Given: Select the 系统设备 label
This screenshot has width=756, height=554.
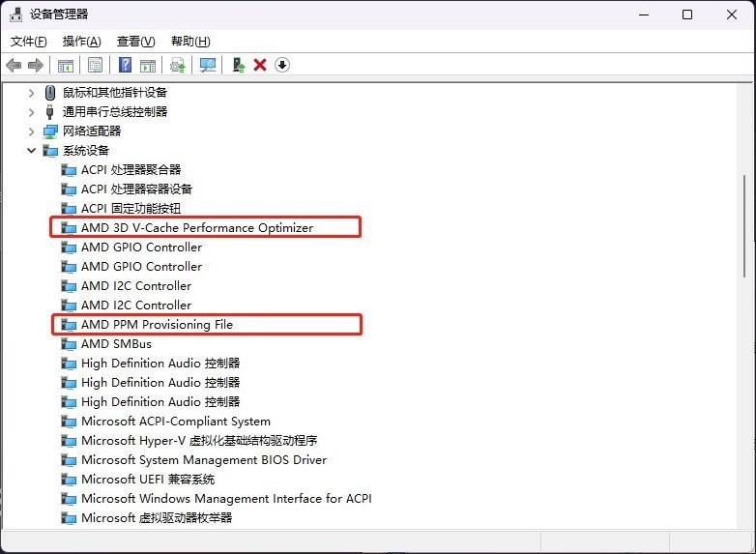Looking at the screenshot, I should point(86,151).
